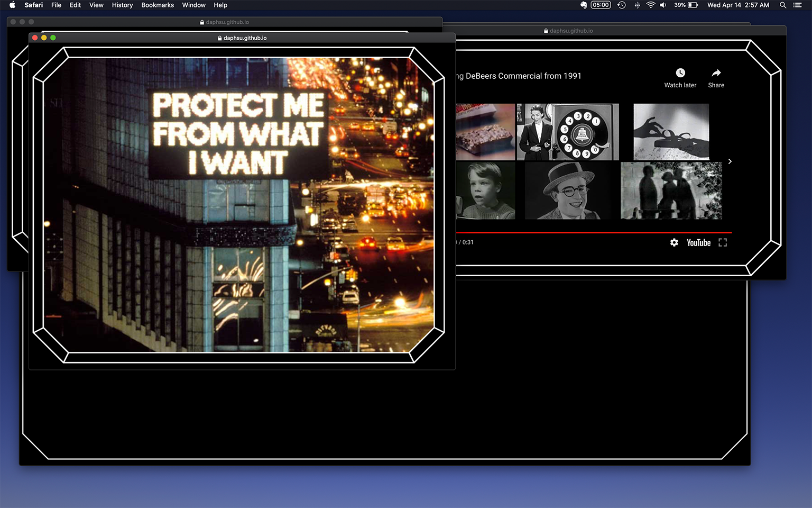
Task: Show next suggested videos with arrow
Action: point(730,161)
